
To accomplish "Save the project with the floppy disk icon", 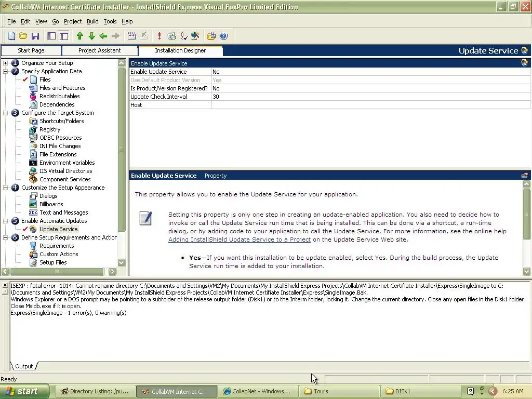I will [35, 36].
